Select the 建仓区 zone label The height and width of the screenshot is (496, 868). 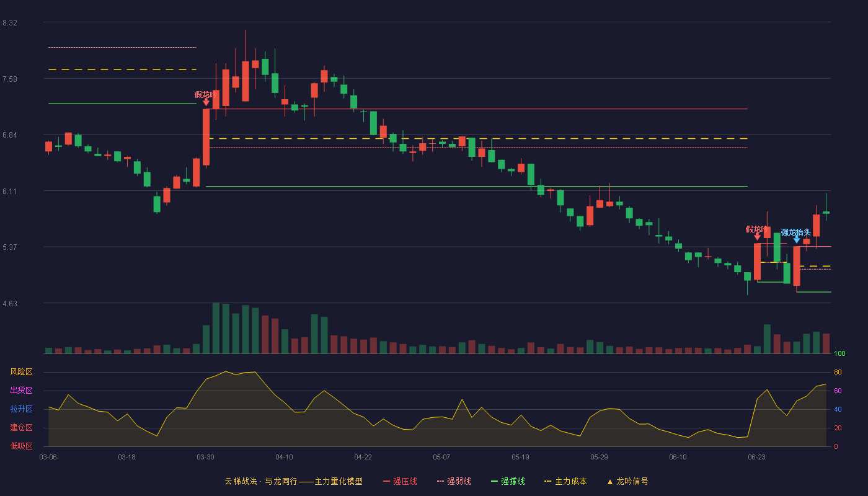pyautogui.click(x=21, y=428)
